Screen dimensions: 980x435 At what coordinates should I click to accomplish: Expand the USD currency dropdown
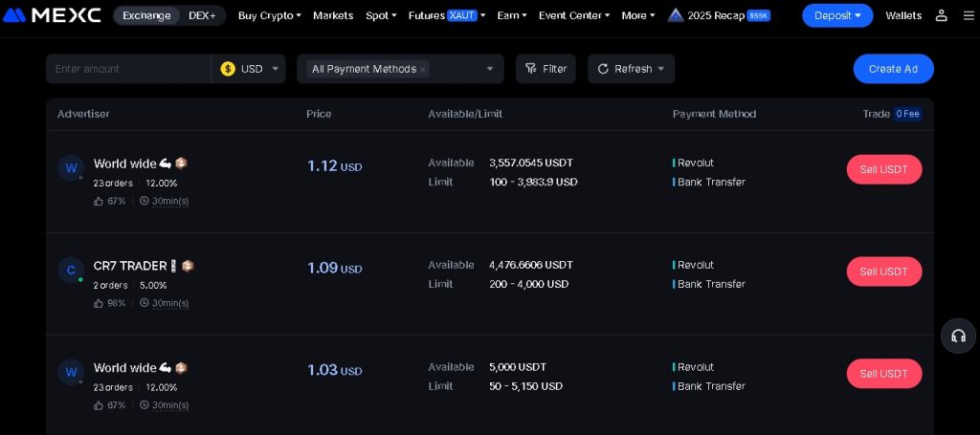pos(275,69)
